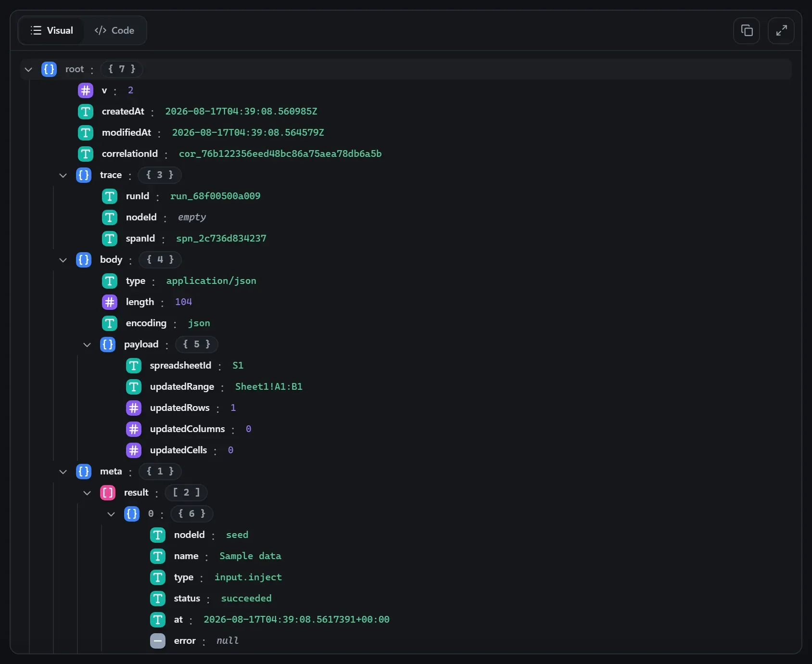Screen dimensions: 812x664
Task: Click the object icon beside body
Action: [84, 260]
